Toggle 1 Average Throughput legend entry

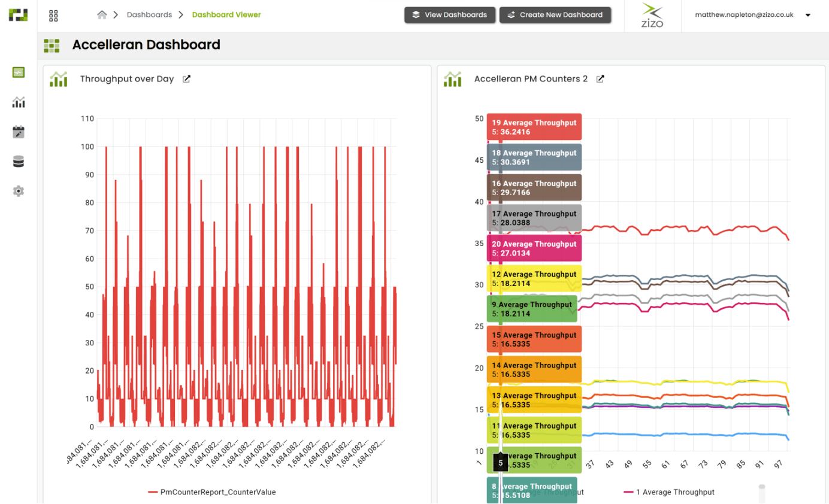(x=669, y=492)
